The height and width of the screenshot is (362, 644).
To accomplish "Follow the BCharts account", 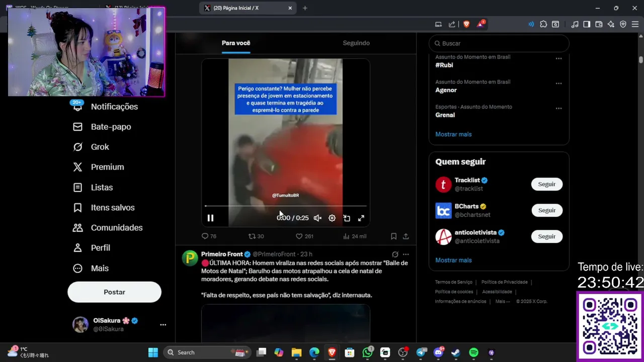I will [547, 210].
